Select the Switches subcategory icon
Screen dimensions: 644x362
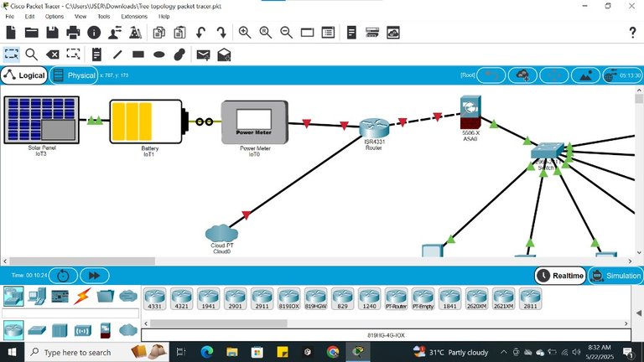point(37,330)
